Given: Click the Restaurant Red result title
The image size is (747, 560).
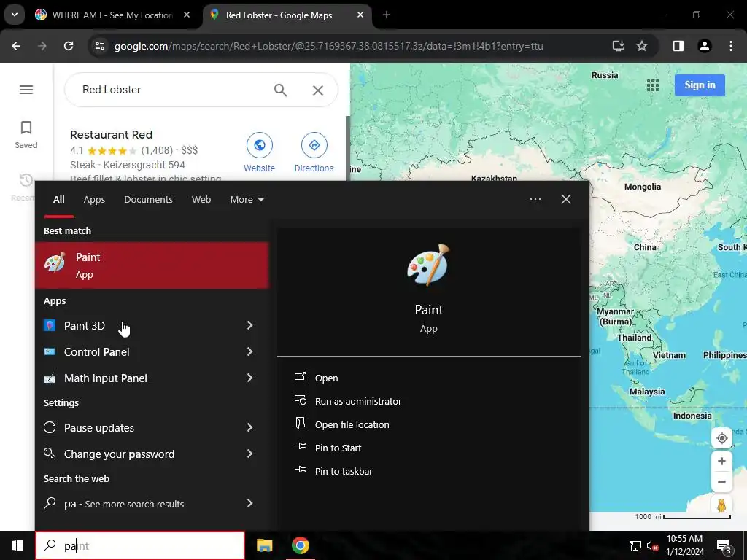Looking at the screenshot, I should pyautogui.click(x=111, y=135).
